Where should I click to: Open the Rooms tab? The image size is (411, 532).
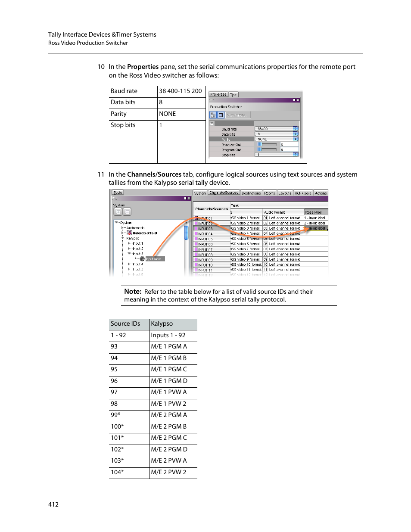(270, 193)
